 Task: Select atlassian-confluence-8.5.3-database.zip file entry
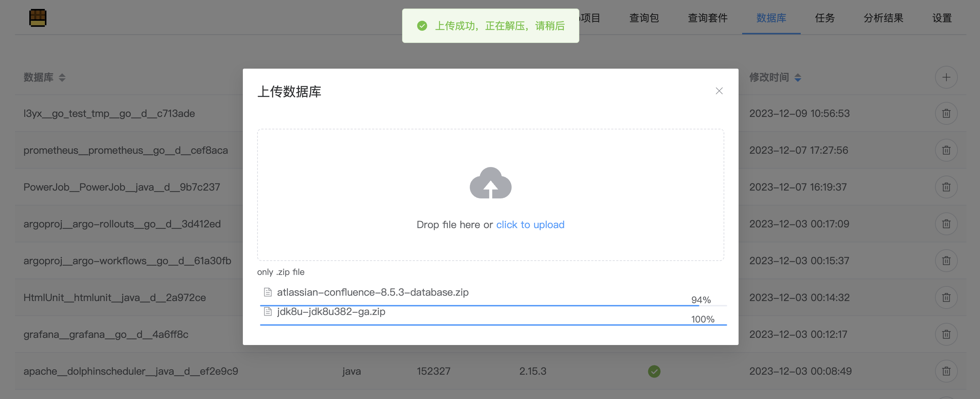(x=372, y=292)
